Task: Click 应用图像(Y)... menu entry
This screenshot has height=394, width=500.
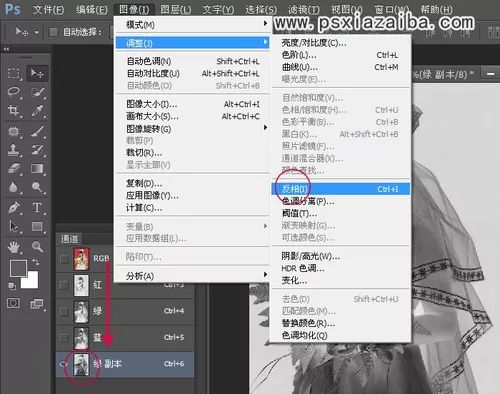Action: point(192,195)
